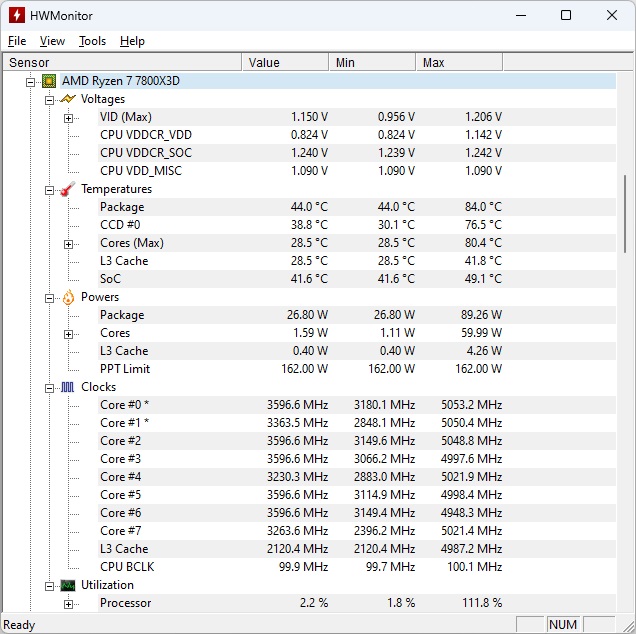Image resolution: width=636 pixels, height=634 pixels.
Task: Click the 1.150 V VID value
Action: pyautogui.click(x=309, y=117)
